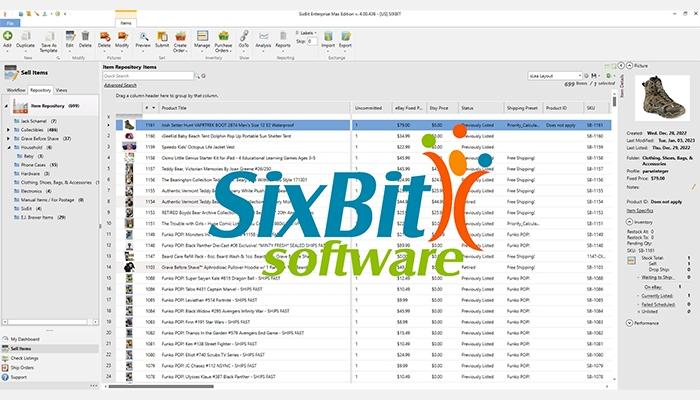The width and height of the screenshot is (700, 400).
Task: Click the Edit item icon
Action: click(x=70, y=36)
